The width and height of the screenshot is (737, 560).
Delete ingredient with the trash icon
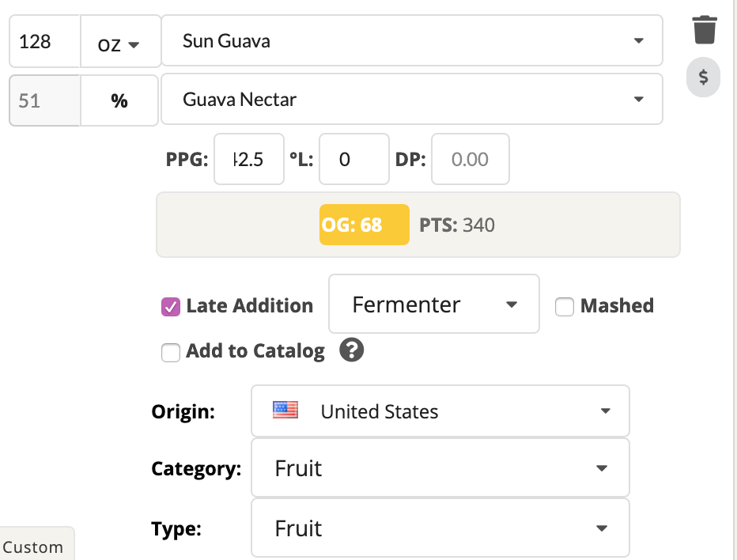point(704,30)
